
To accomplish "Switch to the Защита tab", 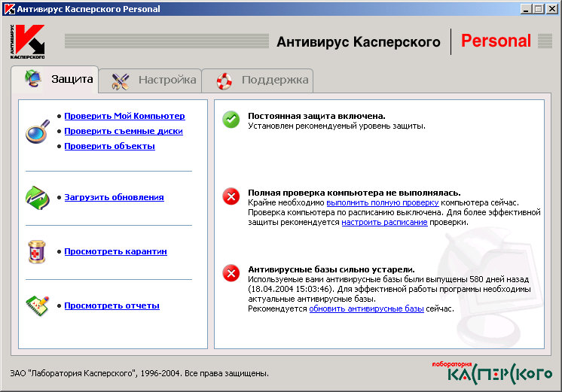I will pos(55,79).
